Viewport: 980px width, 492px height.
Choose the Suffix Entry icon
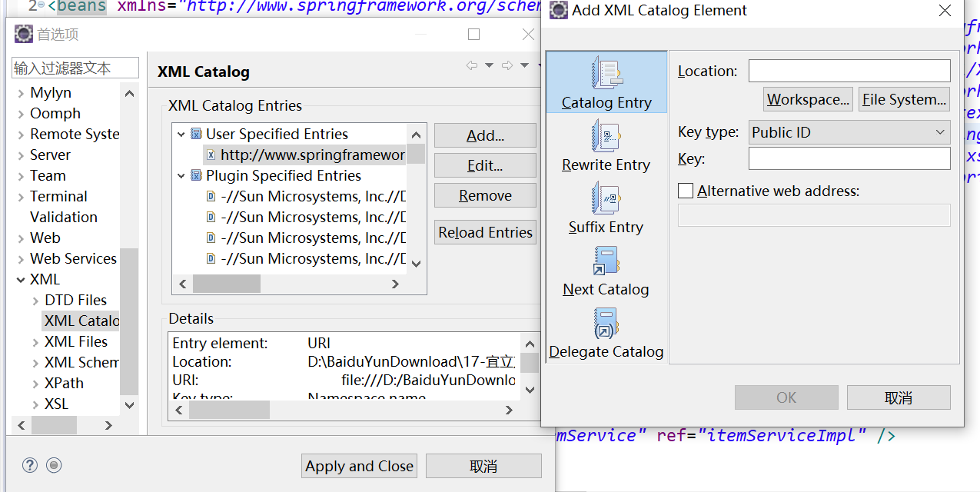[x=606, y=199]
